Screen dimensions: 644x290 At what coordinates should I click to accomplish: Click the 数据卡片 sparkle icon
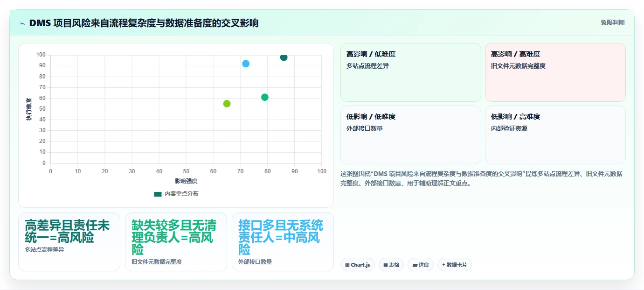443,265
